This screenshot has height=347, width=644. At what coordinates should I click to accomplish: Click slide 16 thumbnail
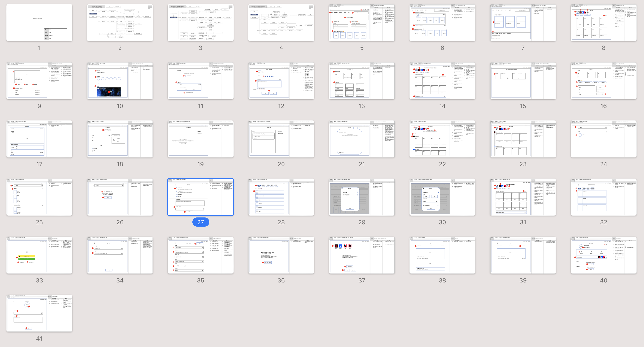(604, 81)
